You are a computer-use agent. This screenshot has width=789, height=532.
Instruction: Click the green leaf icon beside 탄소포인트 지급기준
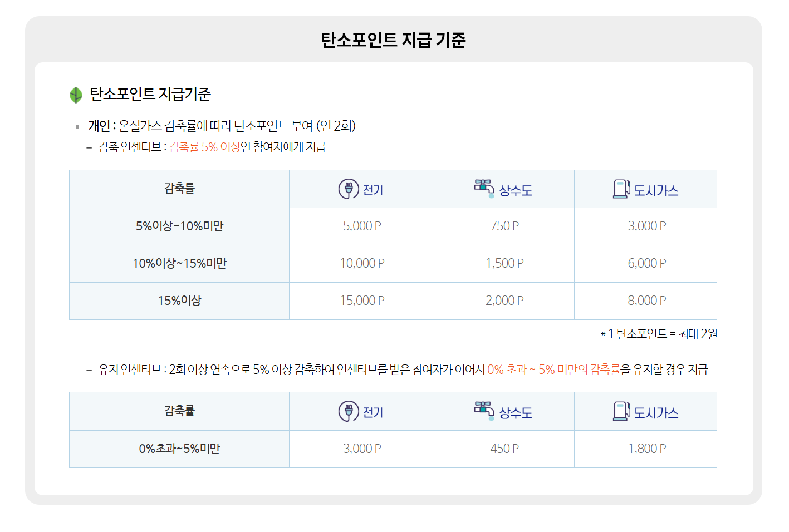click(x=76, y=95)
